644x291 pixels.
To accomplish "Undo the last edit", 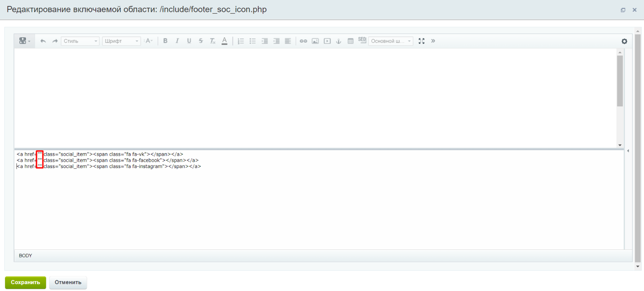I will [x=43, y=41].
